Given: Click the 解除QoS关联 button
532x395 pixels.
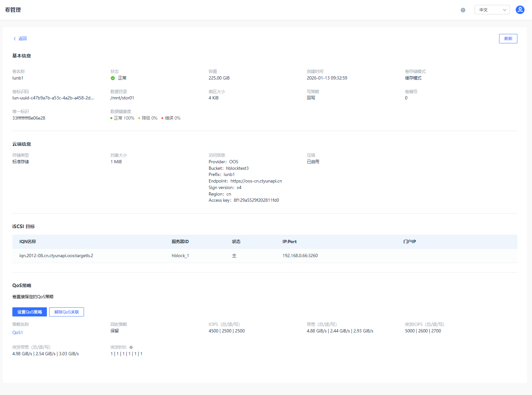Looking at the screenshot, I should pyautogui.click(x=66, y=312).
